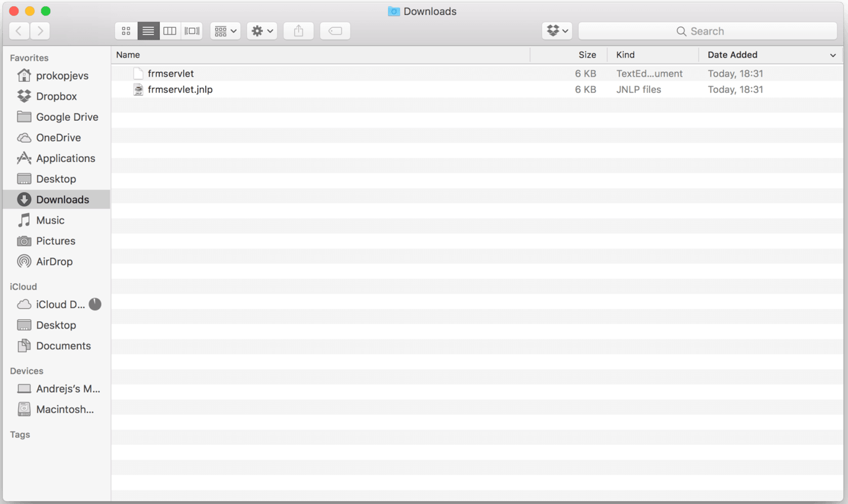Select the frmservlet.jnlp file

(x=180, y=89)
